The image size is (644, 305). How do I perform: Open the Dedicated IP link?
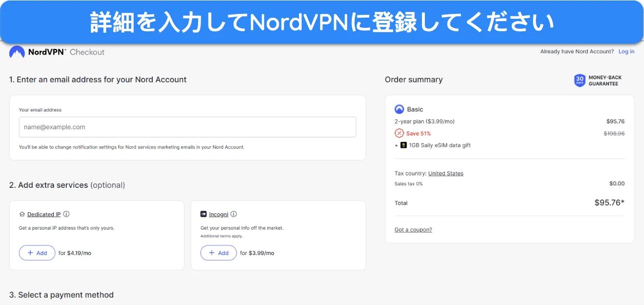click(44, 214)
